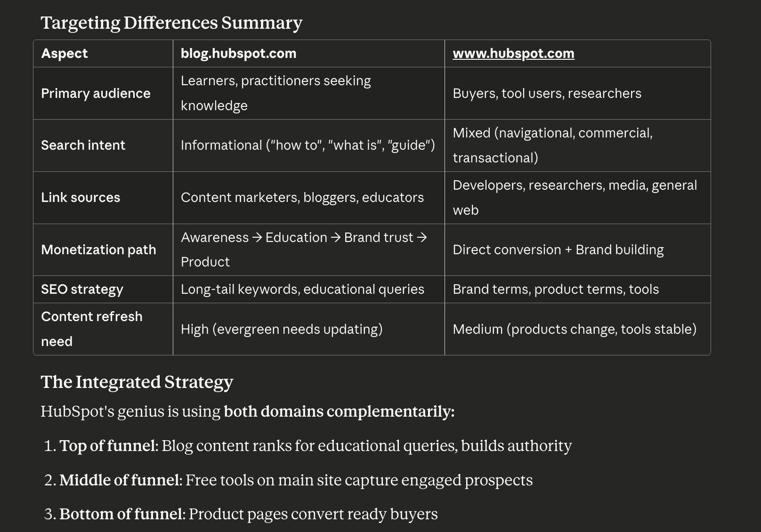Click The Integrated Strategy heading
The image size is (761, 532).
click(137, 382)
